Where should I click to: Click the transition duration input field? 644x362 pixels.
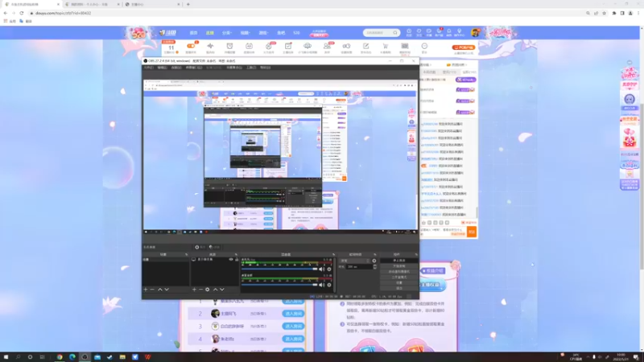point(359,267)
